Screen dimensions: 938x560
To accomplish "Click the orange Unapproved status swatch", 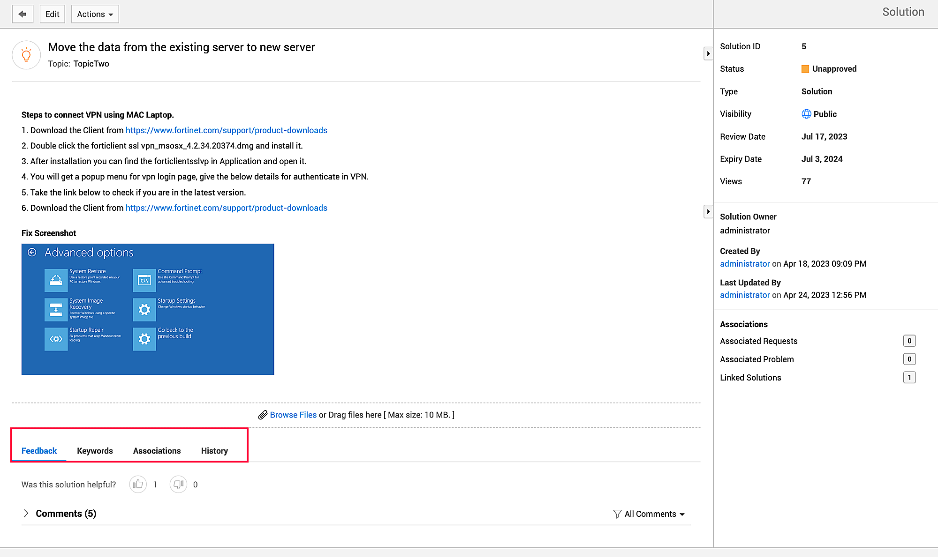I will pos(805,69).
